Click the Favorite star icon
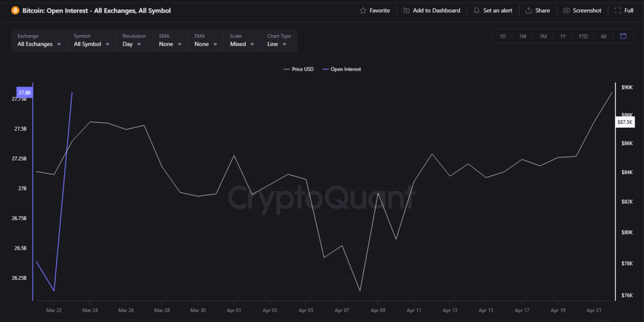Screen dimensions: 644x322 (x=363, y=11)
